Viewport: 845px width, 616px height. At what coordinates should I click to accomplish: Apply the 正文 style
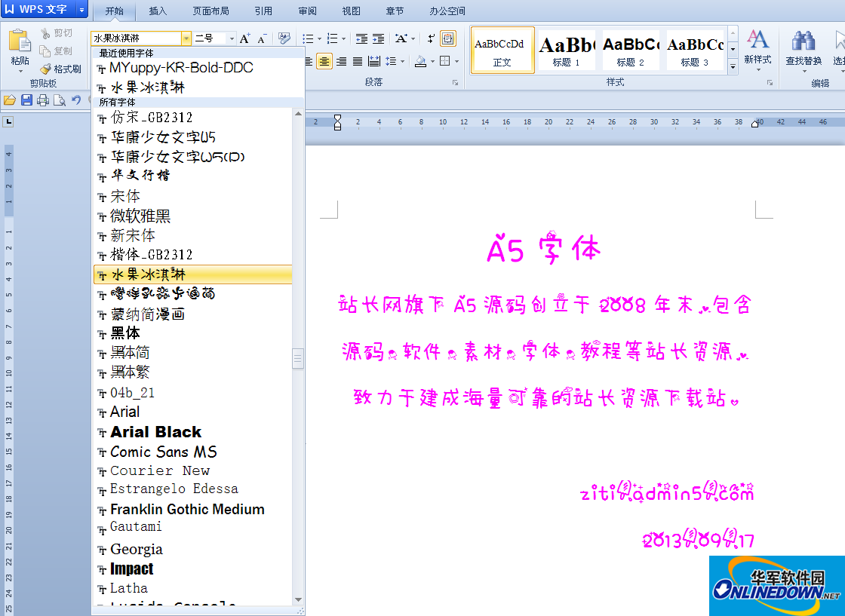click(x=502, y=50)
